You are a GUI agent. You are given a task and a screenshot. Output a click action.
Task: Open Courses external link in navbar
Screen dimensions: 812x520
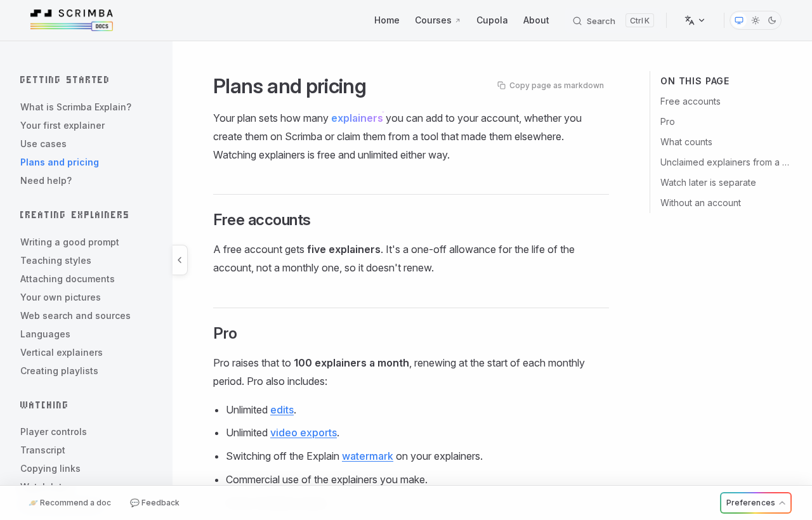438,20
